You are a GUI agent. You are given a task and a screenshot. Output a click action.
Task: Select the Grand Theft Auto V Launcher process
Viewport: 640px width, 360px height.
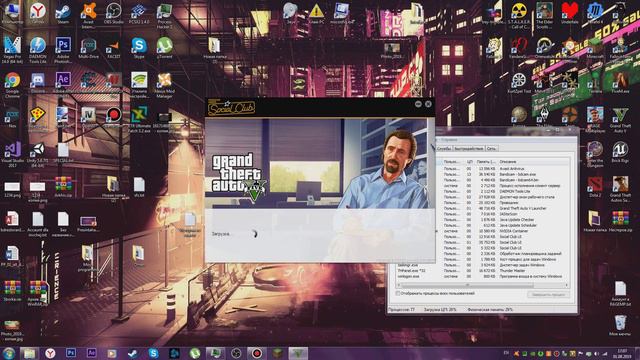tap(502, 208)
